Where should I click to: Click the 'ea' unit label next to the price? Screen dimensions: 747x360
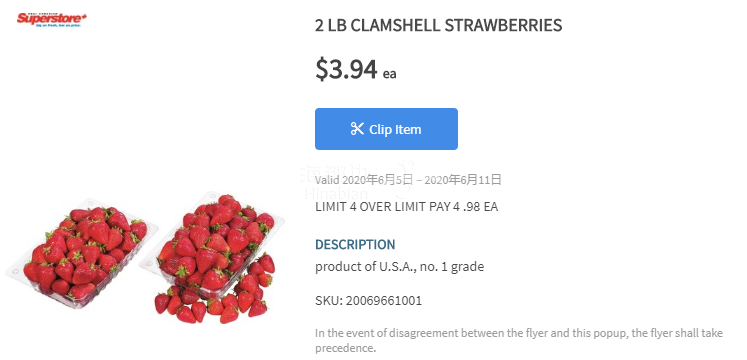tap(390, 74)
